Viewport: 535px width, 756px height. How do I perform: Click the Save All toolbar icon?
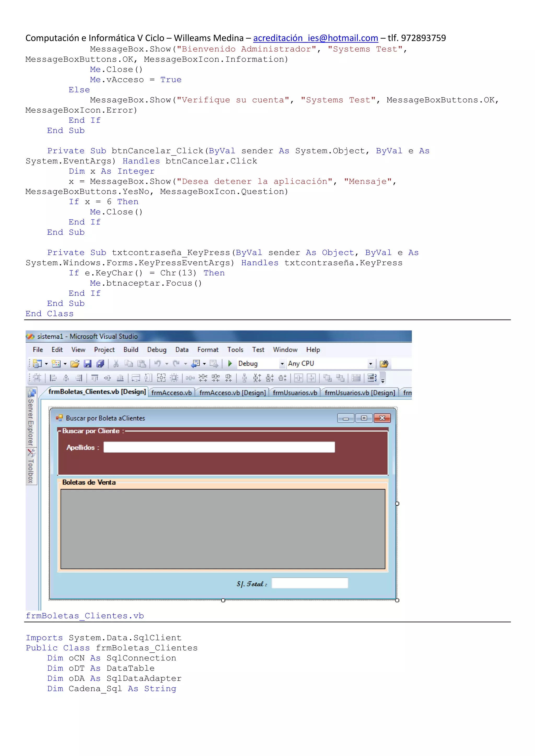coord(100,364)
